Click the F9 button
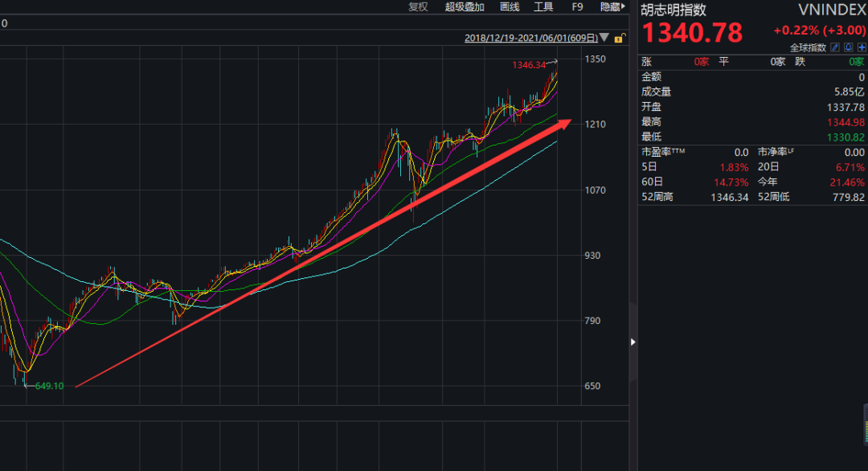This screenshot has width=868, height=471. (577, 6)
